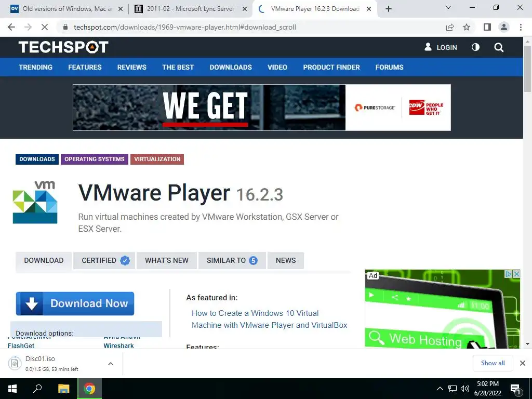Close the VMware Player tab
Viewport: 532px width, 399px height.
[x=369, y=9]
